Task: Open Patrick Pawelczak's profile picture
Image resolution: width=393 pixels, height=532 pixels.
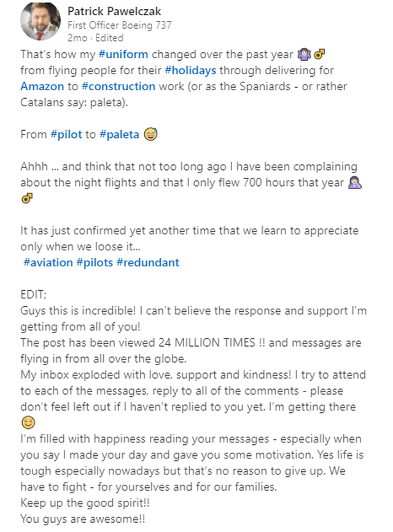Action: (41, 21)
